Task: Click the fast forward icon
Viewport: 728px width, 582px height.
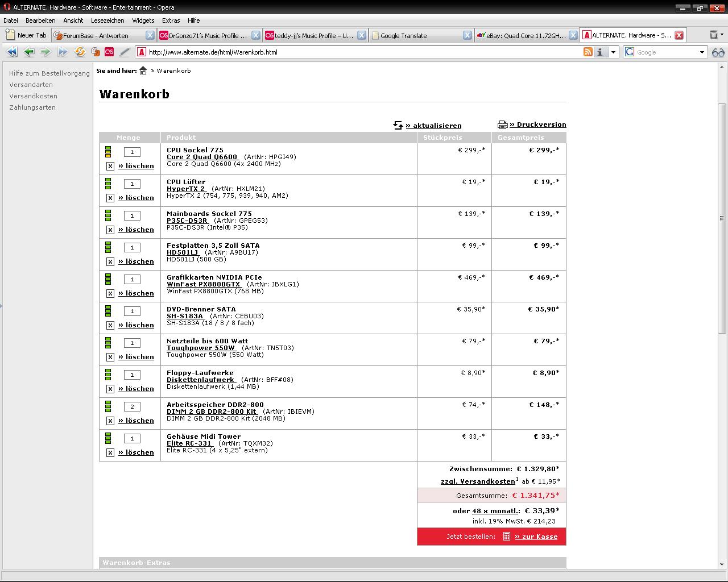Action: pyautogui.click(x=63, y=52)
